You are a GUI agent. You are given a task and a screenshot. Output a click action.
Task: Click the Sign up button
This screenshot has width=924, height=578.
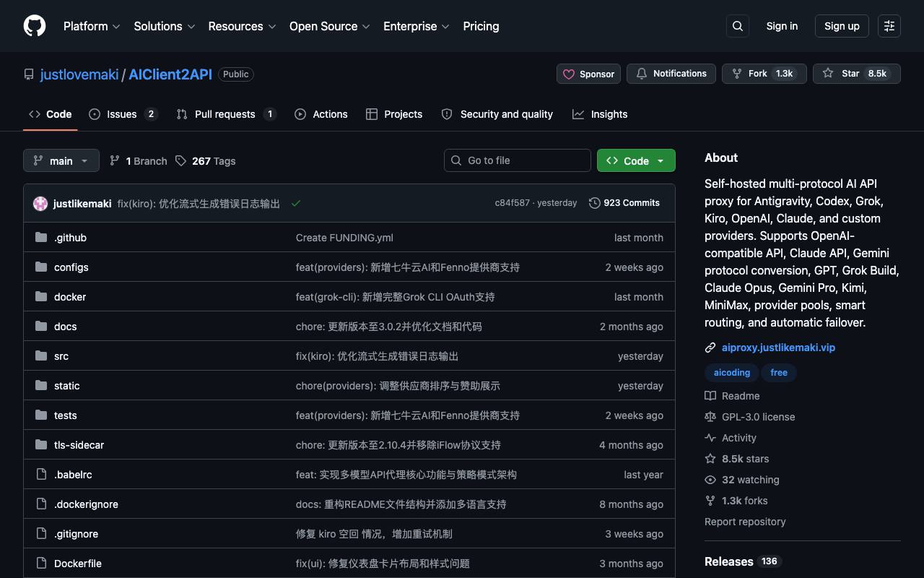(842, 26)
